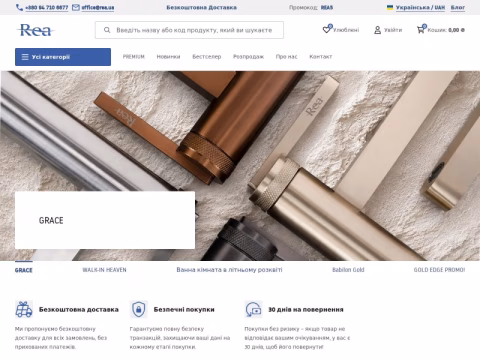The width and height of the screenshot is (480, 360).
Task: Open the Українська / UAH language selector
Action: (420, 7)
